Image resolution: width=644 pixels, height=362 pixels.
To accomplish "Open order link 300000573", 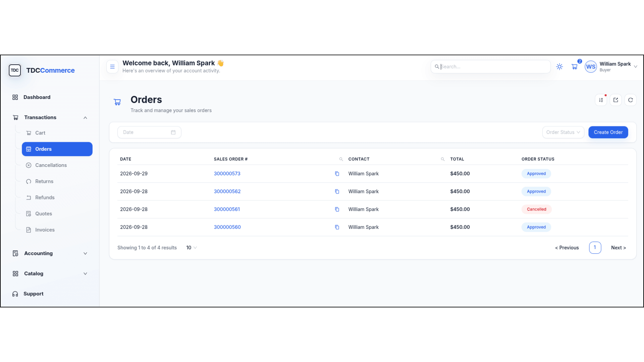I will pos(227,174).
